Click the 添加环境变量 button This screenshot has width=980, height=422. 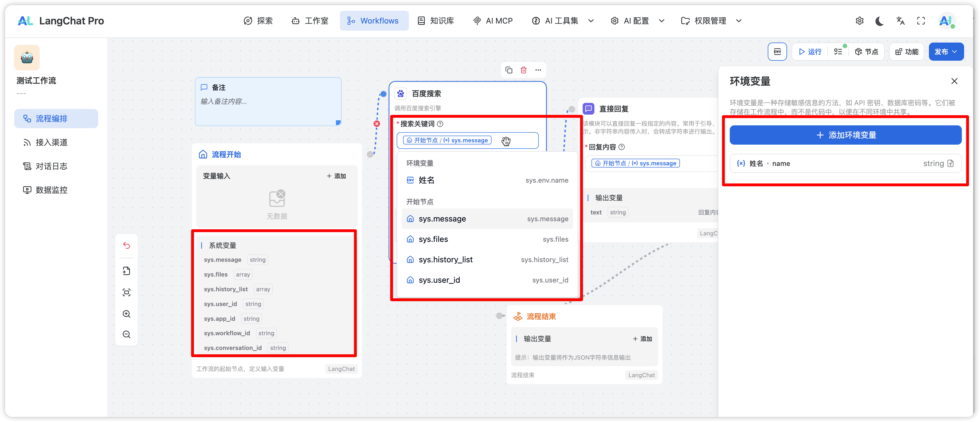point(845,135)
